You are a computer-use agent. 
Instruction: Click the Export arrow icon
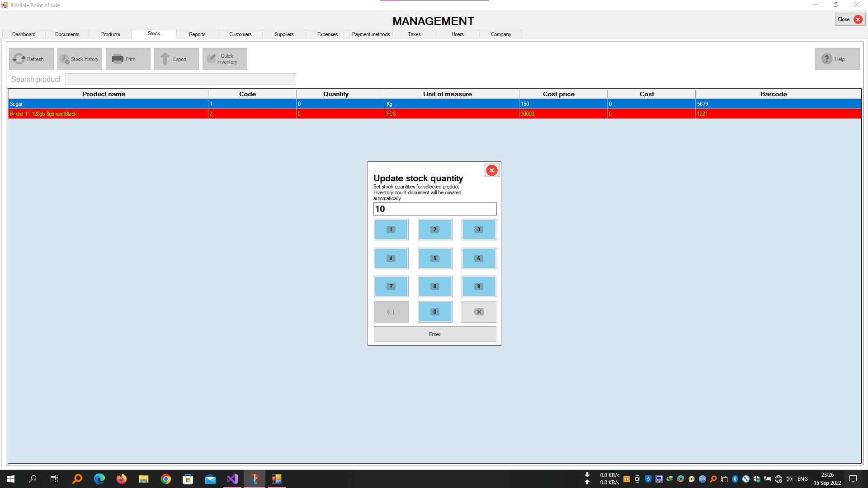(x=165, y=59)
